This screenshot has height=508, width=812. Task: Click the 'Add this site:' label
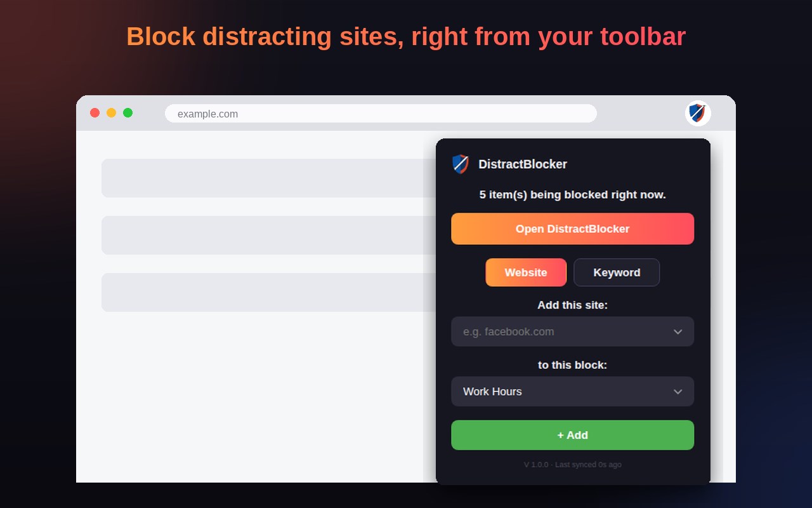click(572, 305)
